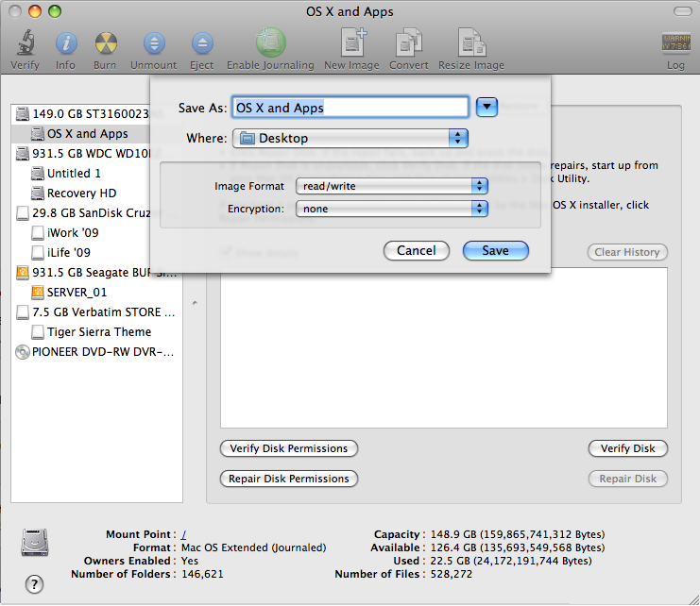This screenshot has height=606, width=700.
Task: Click the Convert toolbar icon
Action: pyautogui.click(x=408, y=42)
